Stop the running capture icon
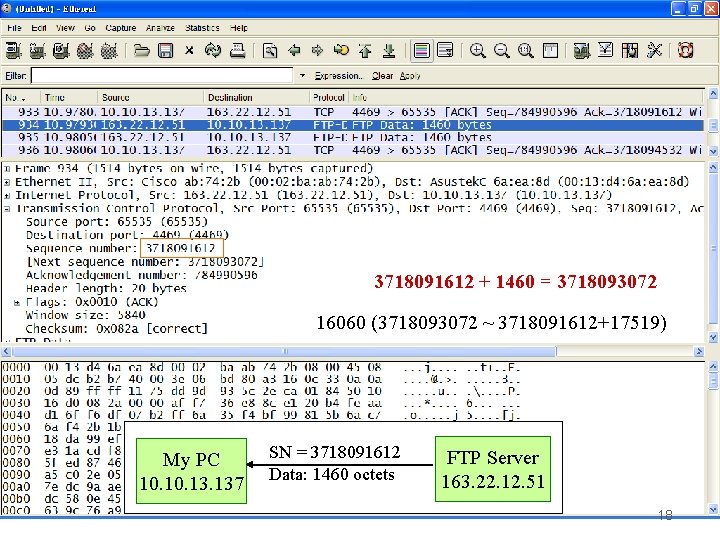720x540 pixels. 85,50
